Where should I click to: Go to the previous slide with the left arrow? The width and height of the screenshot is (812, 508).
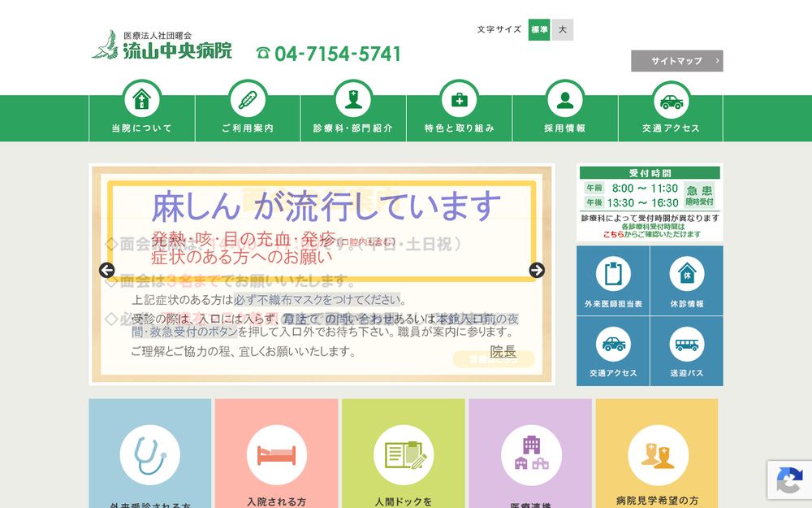point(106,270)
